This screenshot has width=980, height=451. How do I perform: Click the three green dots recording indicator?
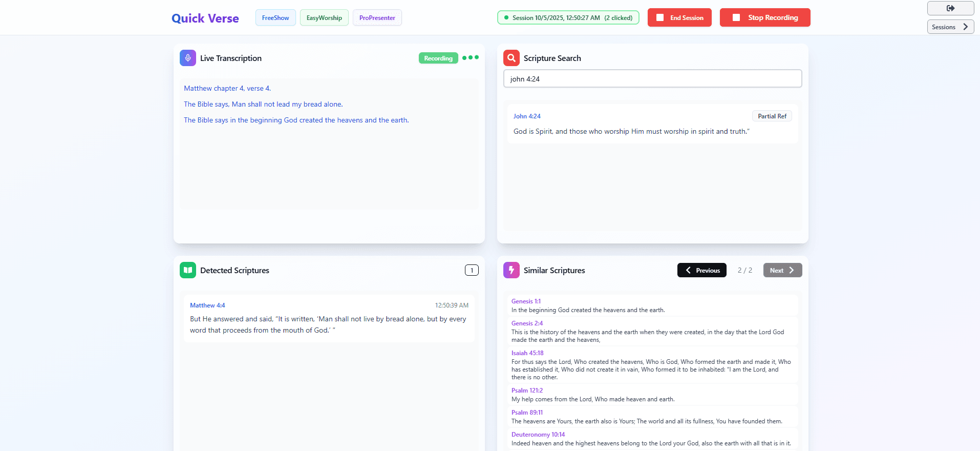click(470, 57)
